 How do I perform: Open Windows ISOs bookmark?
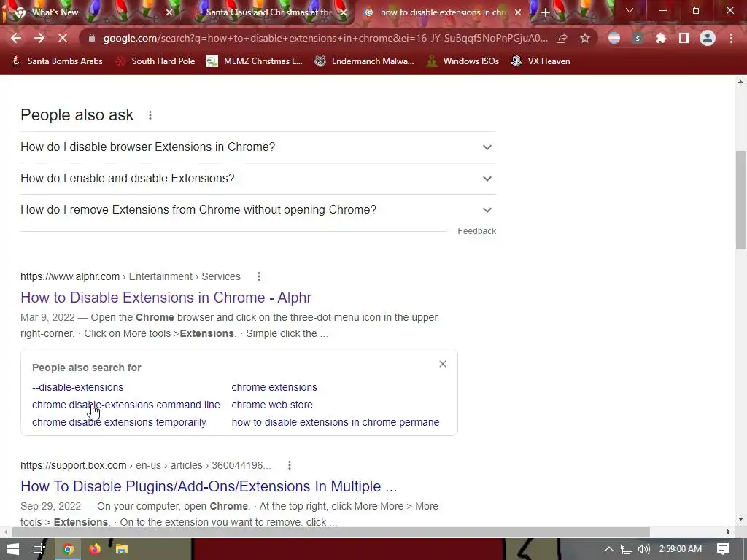pos(462,61)
